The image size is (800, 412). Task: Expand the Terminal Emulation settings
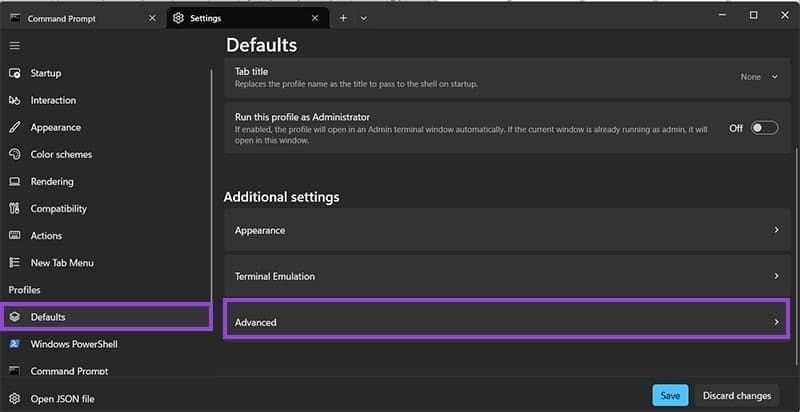505,276
